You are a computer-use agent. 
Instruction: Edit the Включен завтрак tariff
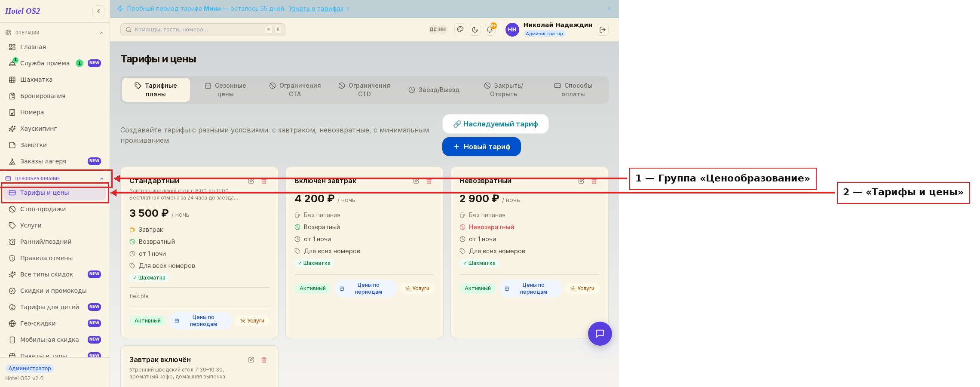tap(416, 181)
